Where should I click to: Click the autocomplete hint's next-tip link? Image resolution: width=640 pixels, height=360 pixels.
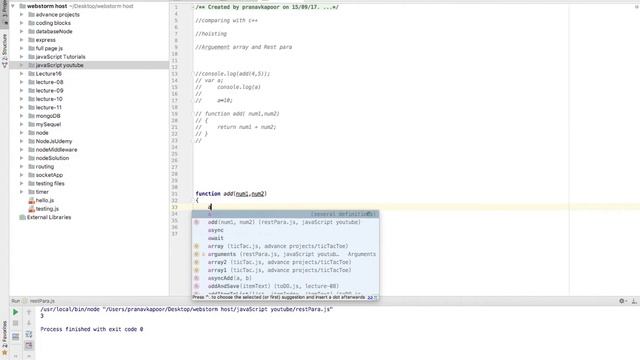coord(370,298)
